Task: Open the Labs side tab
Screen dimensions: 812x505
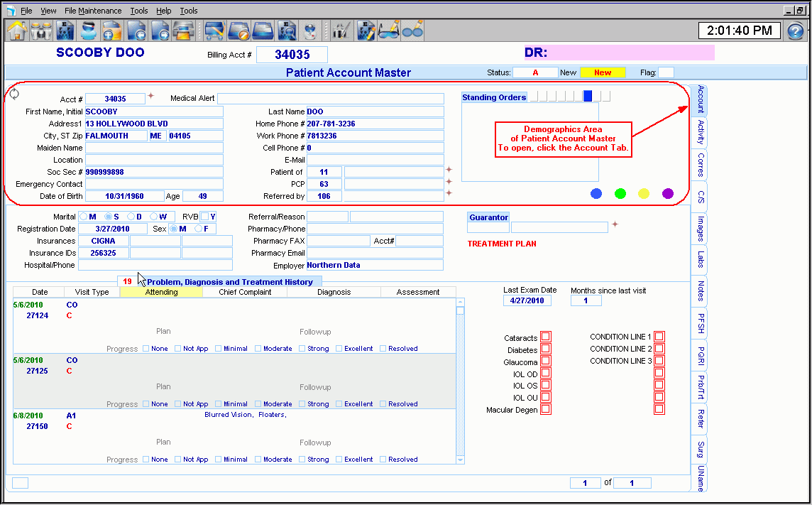Action: (700, 260)
